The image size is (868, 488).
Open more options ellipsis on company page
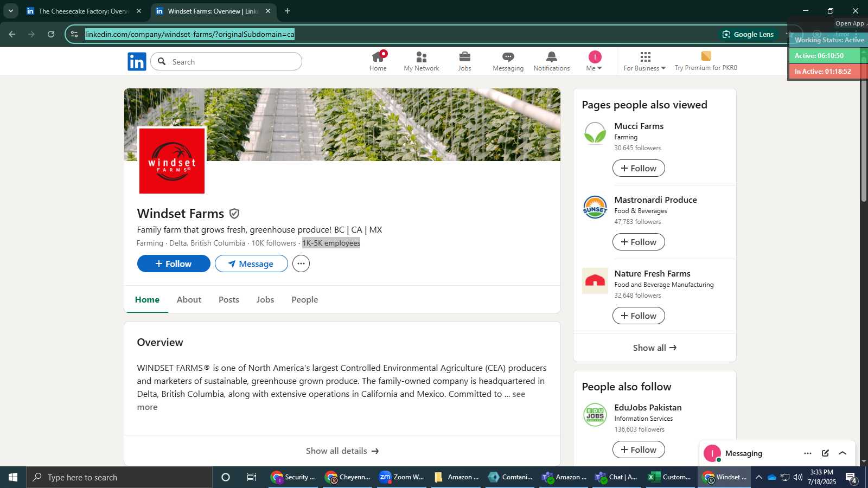click(301, 264)
